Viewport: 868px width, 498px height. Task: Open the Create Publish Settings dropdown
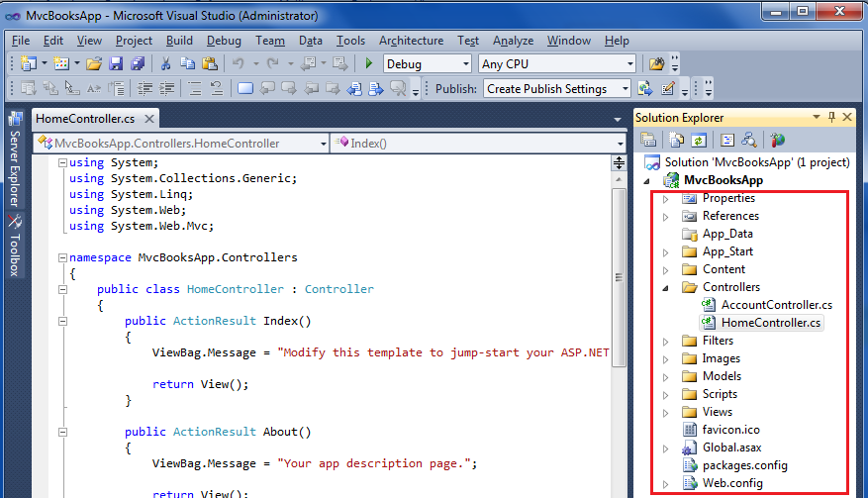[x=625, y=89]
